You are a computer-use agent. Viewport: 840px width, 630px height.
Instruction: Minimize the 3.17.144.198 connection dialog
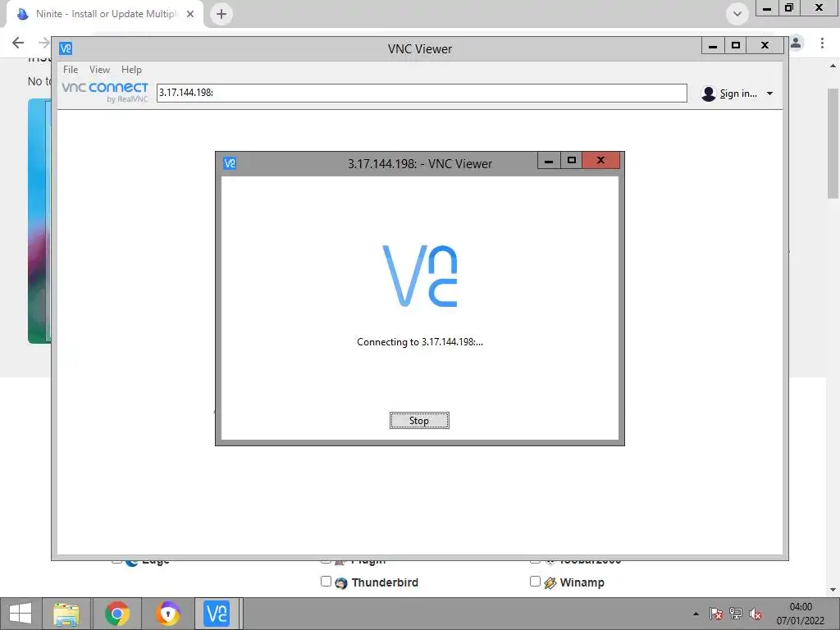click(549, 160)
